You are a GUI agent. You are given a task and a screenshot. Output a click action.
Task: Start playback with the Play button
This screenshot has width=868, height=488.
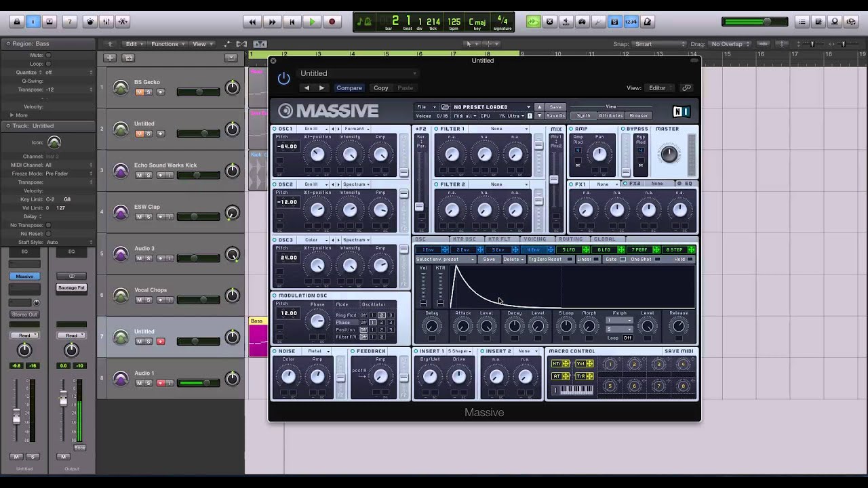(x=312, y=22)
